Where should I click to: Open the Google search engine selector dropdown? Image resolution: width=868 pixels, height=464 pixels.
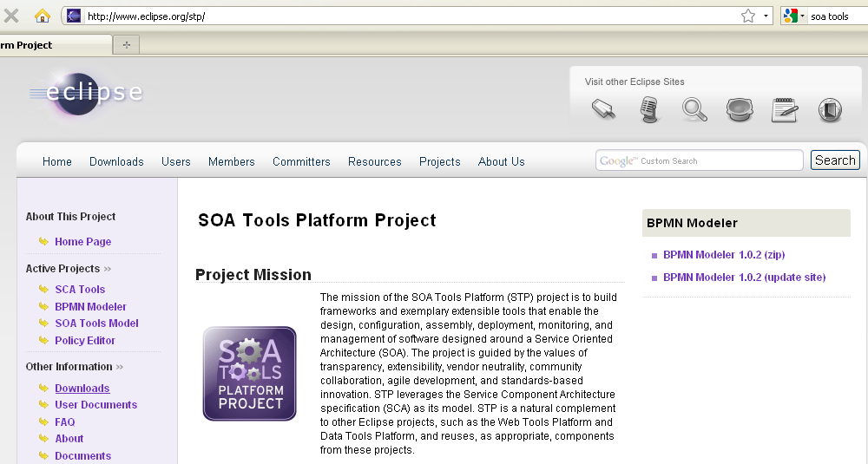pyautogui.click(x=793, y=16)
